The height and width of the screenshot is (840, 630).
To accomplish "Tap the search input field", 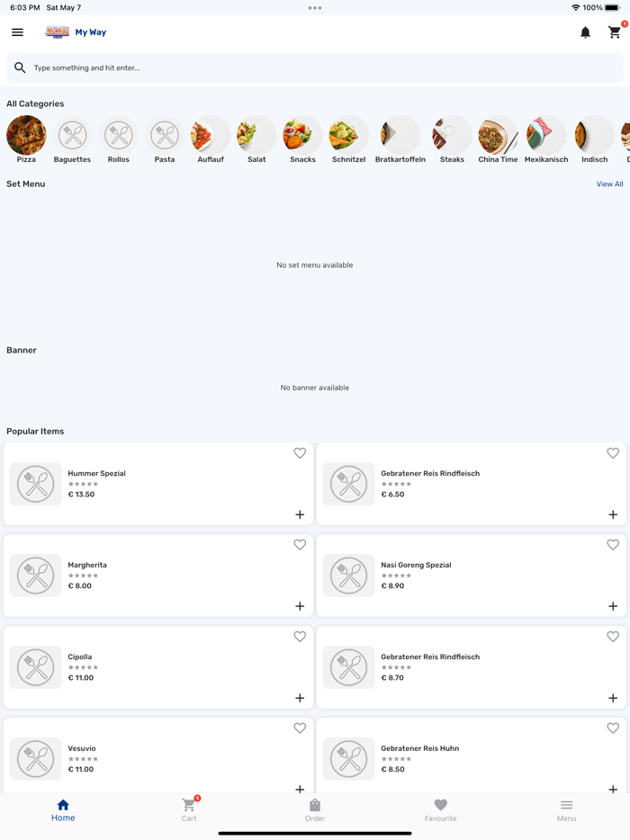I will tap(315, 67).
